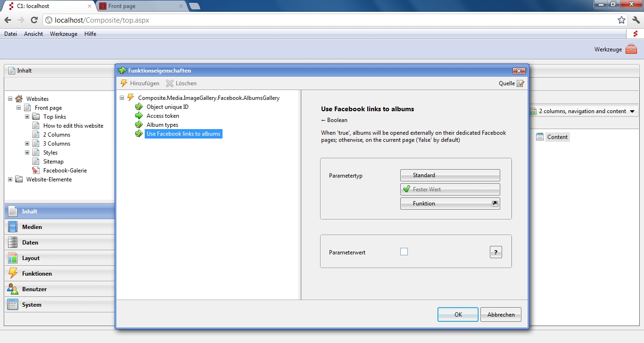Viewport: 644px width, 343px height.
Task: Collapse the AlbumsGallery function tree node
Action: coord(122,98)
